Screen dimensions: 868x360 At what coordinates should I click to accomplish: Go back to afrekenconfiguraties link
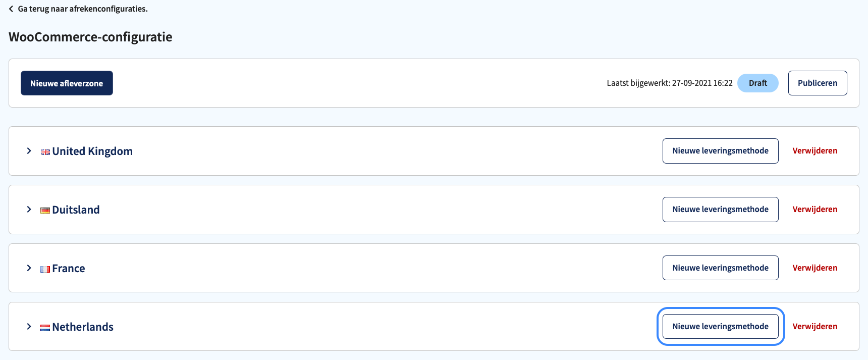point(83,9)
